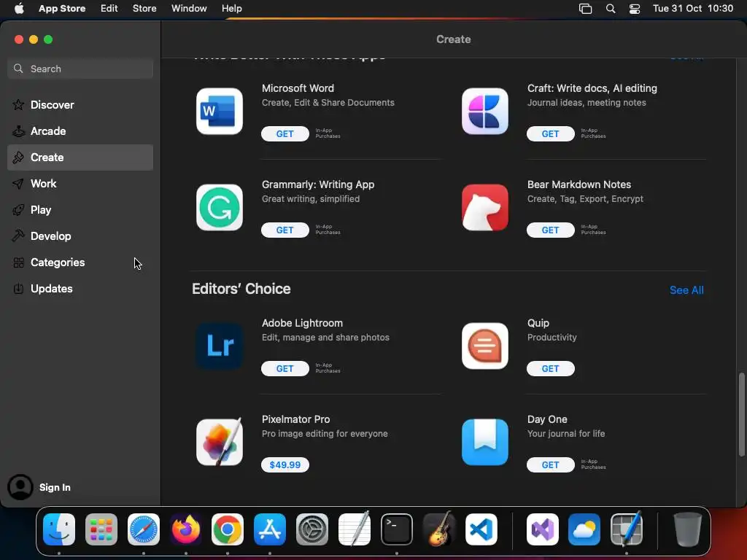Get Microsoft Word

pos(285,134)
